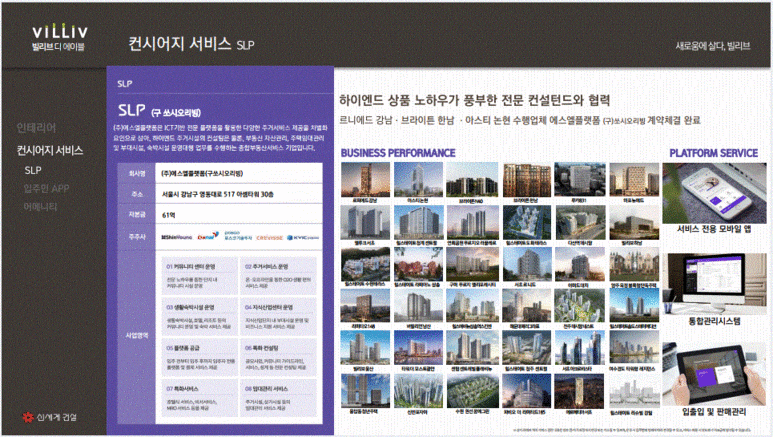Click the Crevisse shareholder logo
773x437 pixels.
[269, 237]
